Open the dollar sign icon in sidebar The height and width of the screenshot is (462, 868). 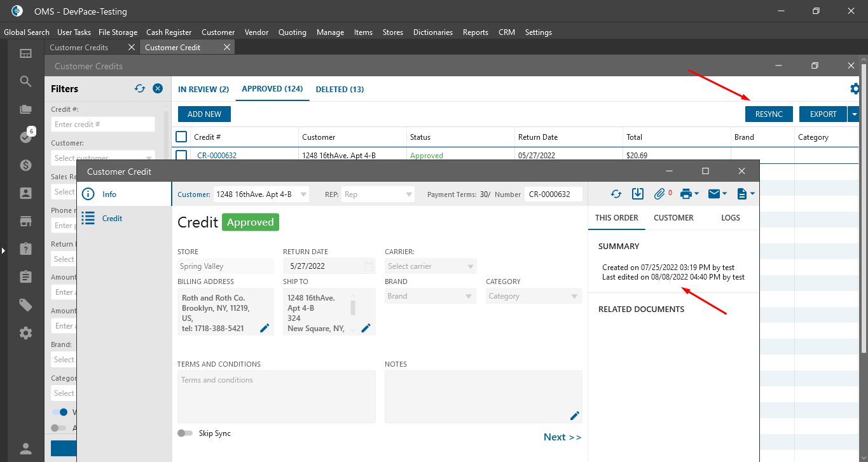pyautogui.click(x=25, y=165)
